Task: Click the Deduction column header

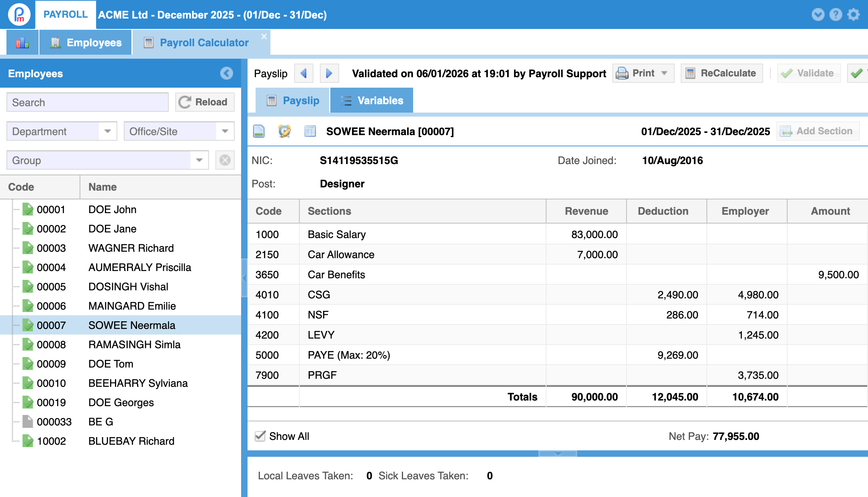Action: coord(667,211)
